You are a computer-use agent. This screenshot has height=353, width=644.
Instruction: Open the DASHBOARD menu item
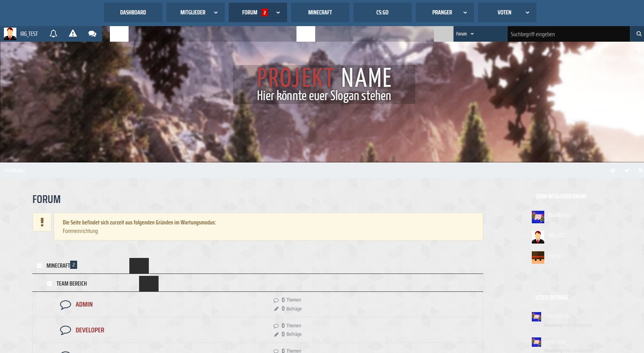click(x=133, y=12)
